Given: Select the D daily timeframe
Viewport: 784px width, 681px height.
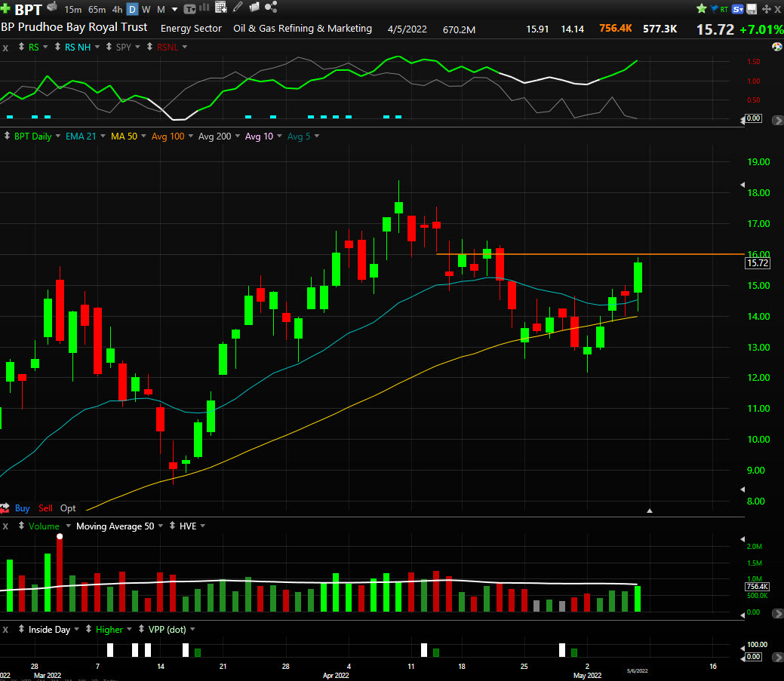Looking at the screenshot, I should [x=133, y=10].
